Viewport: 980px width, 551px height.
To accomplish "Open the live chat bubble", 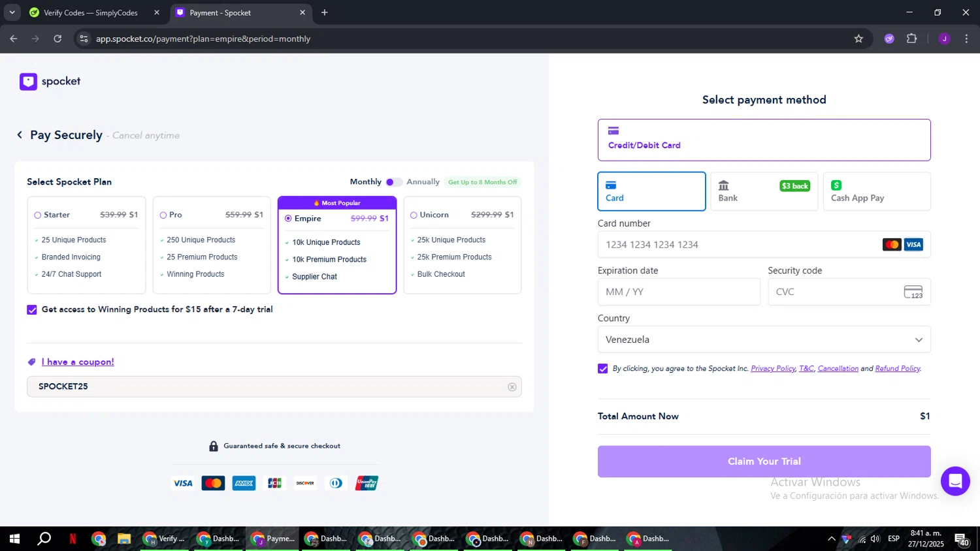I will pyautogui.click(x=955, y=481).
